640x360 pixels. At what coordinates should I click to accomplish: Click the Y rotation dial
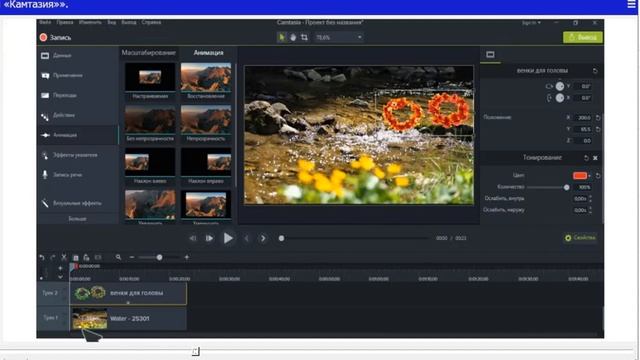coord(560,86)
